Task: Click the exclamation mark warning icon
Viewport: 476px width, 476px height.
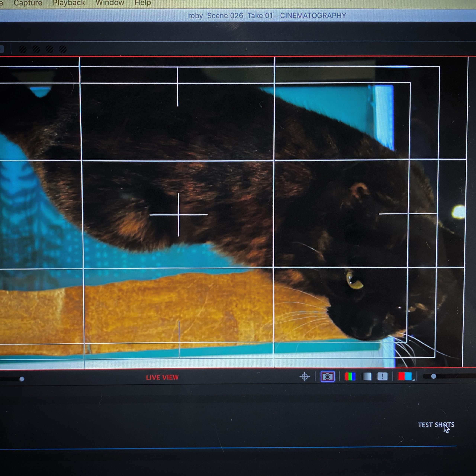Action: coord(382,376)
